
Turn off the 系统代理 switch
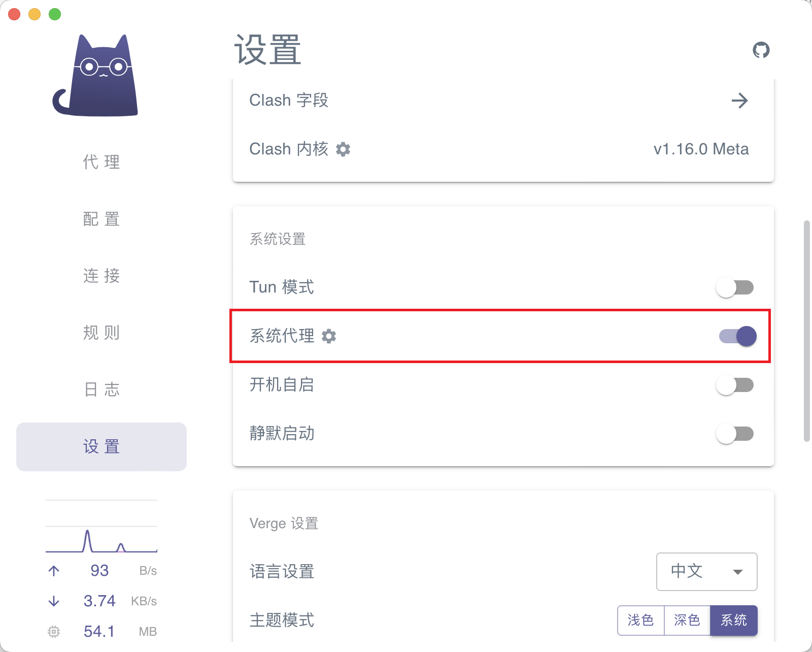pyautogui.click(x=737, y=336)
